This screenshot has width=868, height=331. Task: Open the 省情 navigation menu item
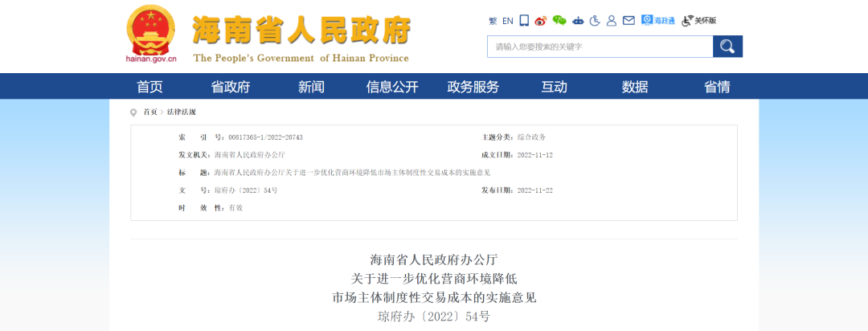(x=717, y=87)
